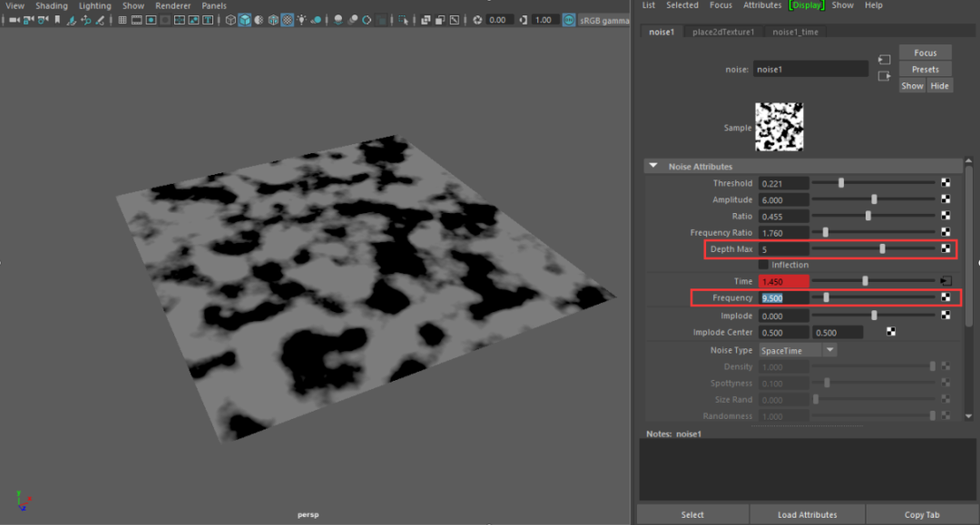The width and height of the screenshot is (980, 525).
Task: Click the Copy Tab button
Action: click(922, 514)
